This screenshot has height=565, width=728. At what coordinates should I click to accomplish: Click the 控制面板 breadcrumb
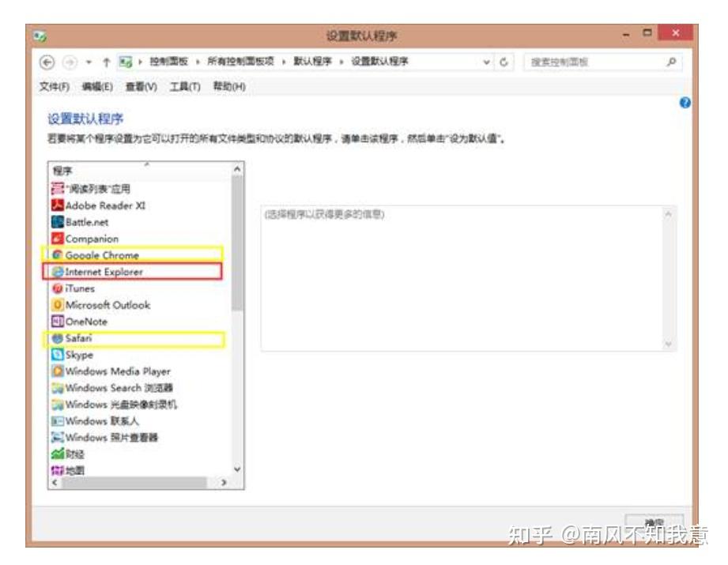168,62
